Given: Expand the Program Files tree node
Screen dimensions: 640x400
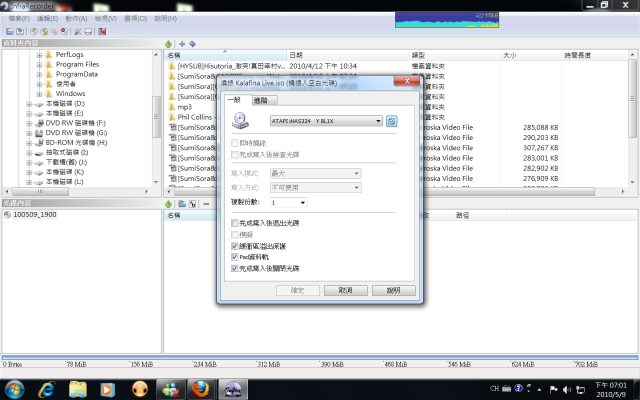Looking at the screenshot, I should 40,64.
